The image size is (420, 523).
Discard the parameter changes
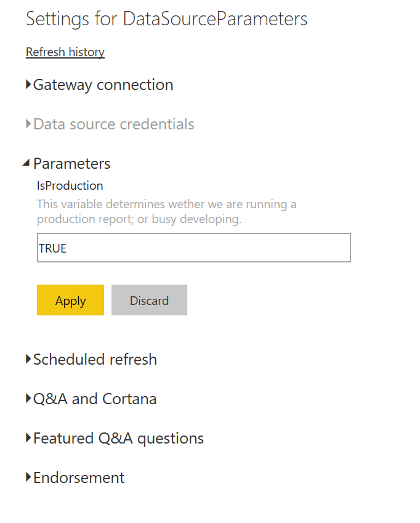point(149,300)
